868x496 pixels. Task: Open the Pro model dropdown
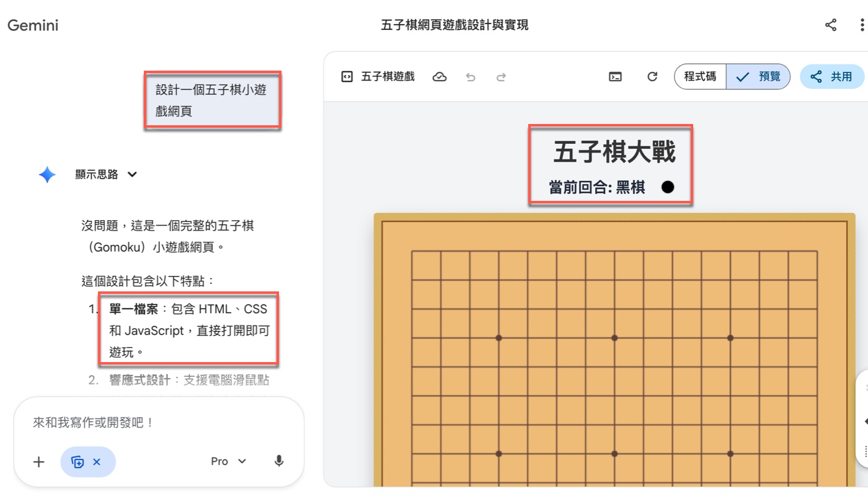click(x=228, y=461)
